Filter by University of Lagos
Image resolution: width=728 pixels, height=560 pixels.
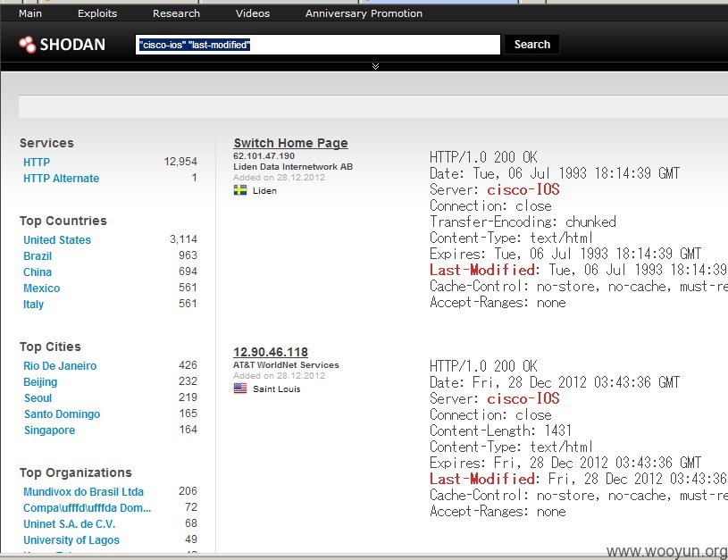coord(71,540)
